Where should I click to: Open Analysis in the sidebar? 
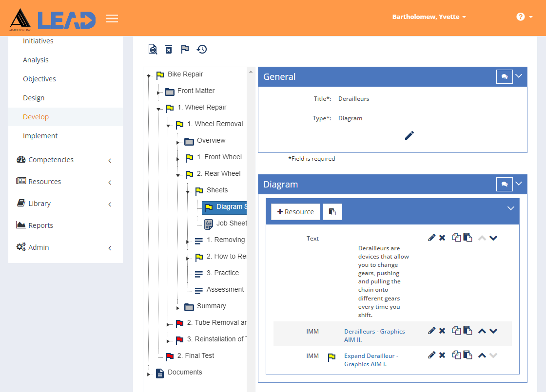coord(36,60)
